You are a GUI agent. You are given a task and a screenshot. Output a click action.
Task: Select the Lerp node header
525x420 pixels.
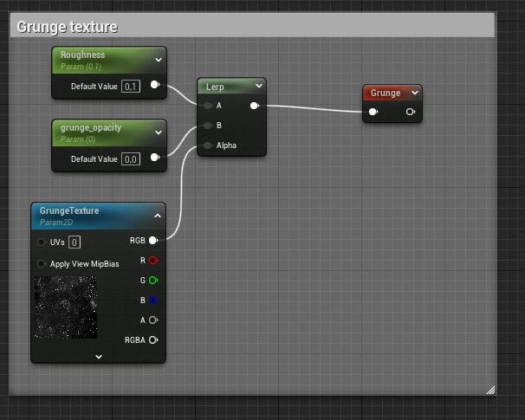point(224,87)
